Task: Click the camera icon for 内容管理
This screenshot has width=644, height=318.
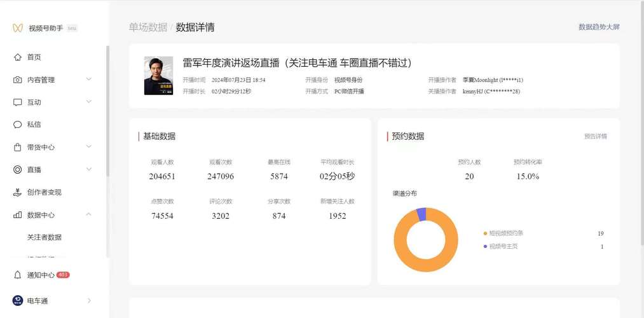Action: (x=17, y=79)
